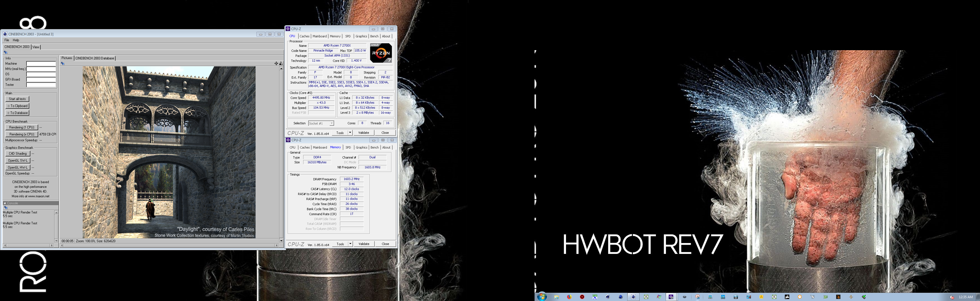Run the Rendering (1 CPU) benchmark
This screenshot has width=980, height=301.
point(22,127)
